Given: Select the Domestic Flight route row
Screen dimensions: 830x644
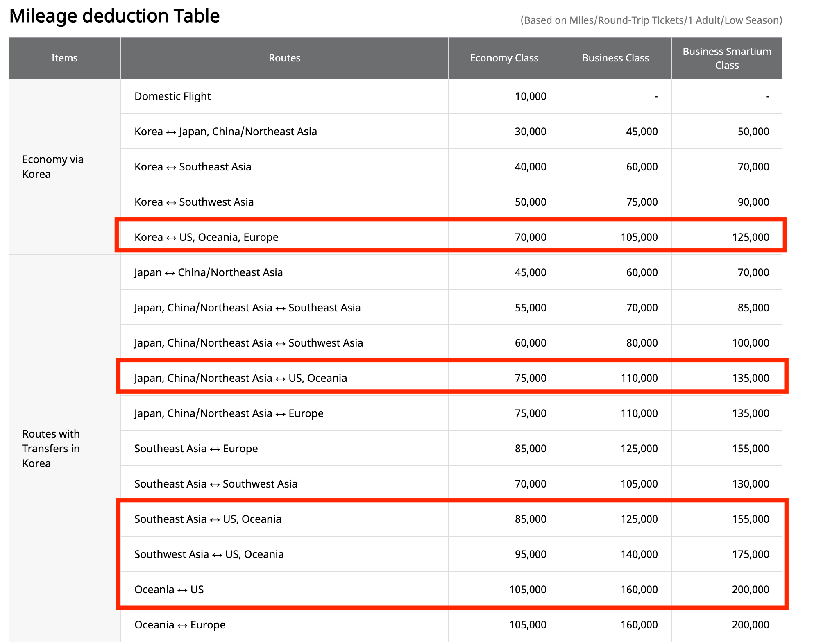Looking at the screenshot, I should (x=172, y=96).
